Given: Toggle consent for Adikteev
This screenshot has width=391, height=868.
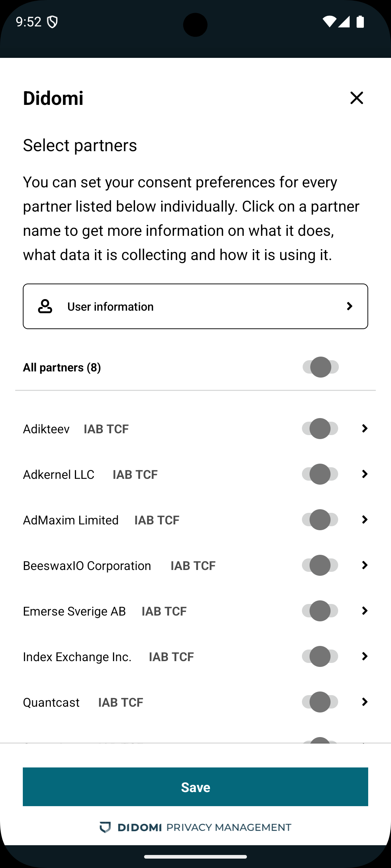Looking at the screenshot, I should click(320, 429).
